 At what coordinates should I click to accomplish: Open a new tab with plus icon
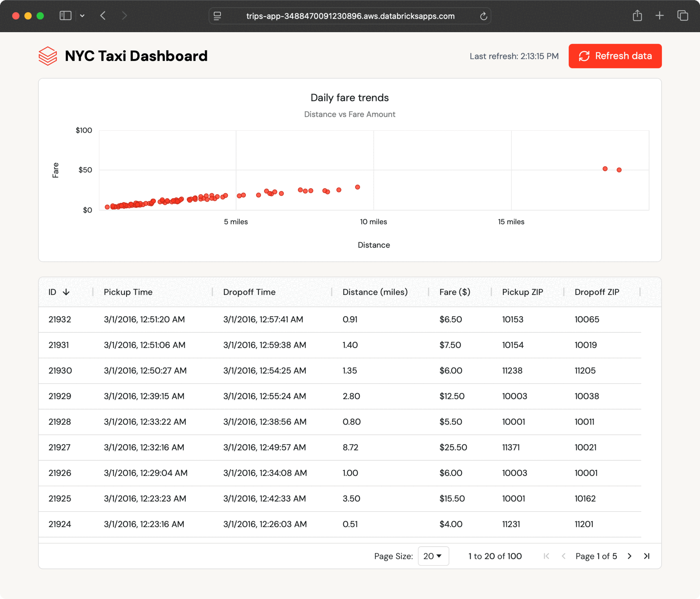click(660, 16)
